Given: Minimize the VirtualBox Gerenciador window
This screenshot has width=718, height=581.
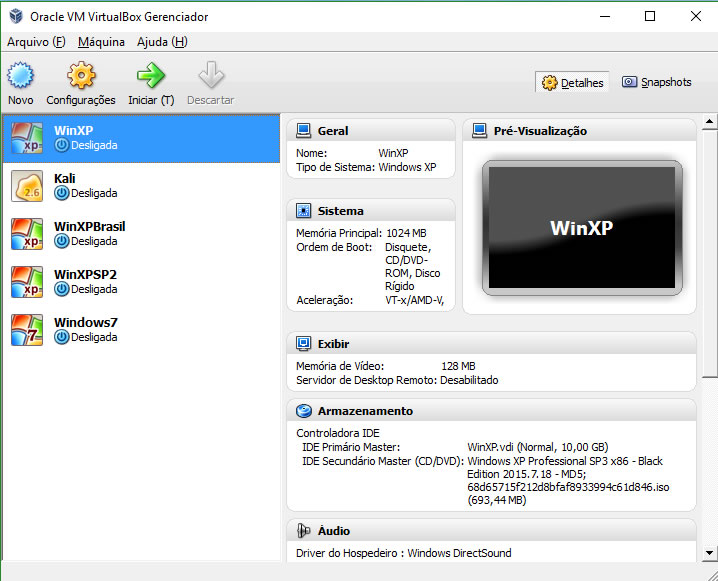Looking at the screenshot, I should pos(605,16).
